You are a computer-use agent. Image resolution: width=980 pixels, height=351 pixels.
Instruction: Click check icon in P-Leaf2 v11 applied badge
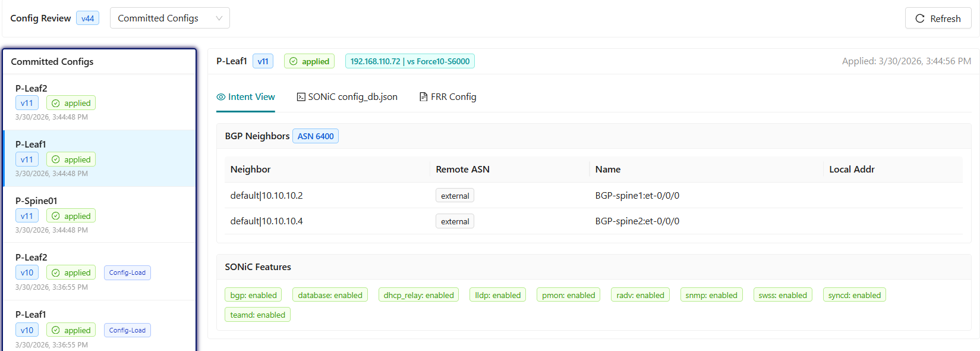coord(56,103)
